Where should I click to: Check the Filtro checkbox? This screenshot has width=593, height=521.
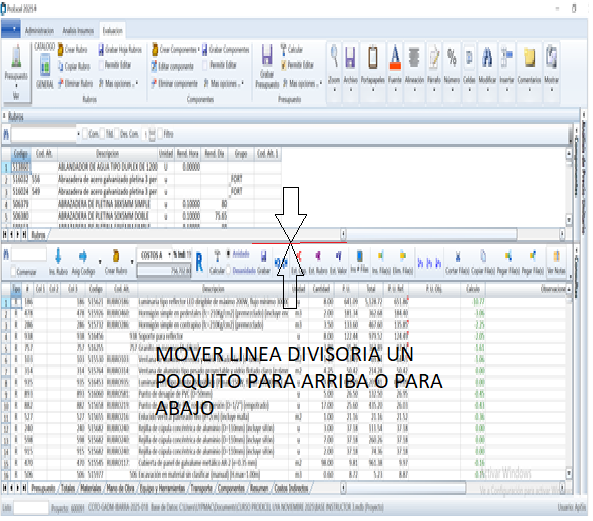click(x=160, y=134)
